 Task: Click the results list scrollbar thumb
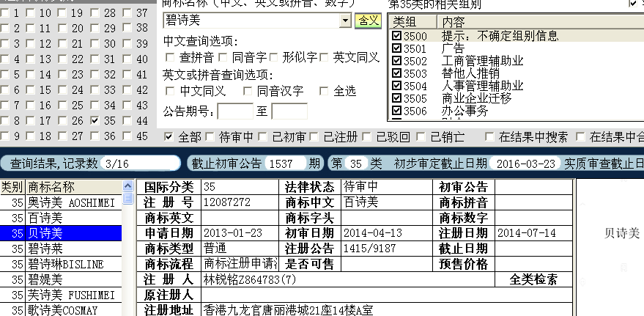pos(127,198)
